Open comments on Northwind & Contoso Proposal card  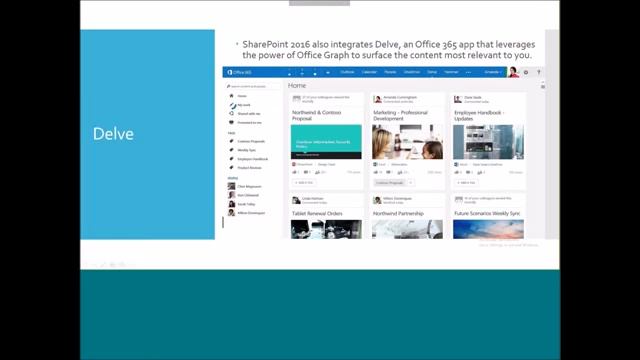[x=307, y=172]
